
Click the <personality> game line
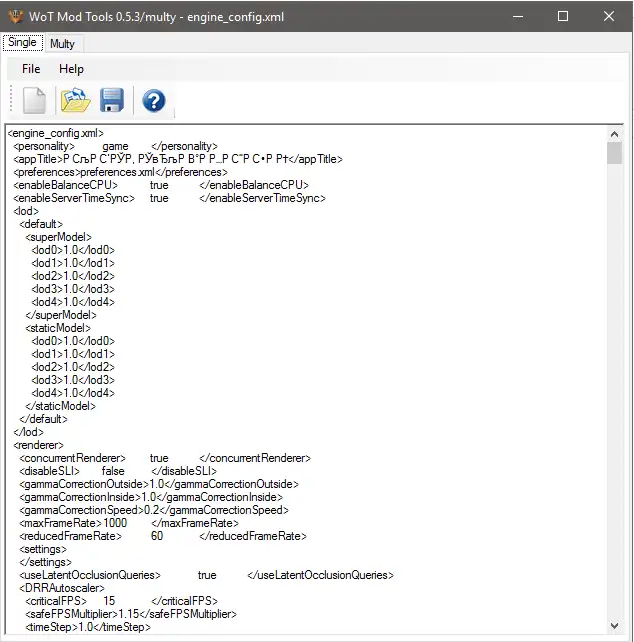(x=115, y=146)
